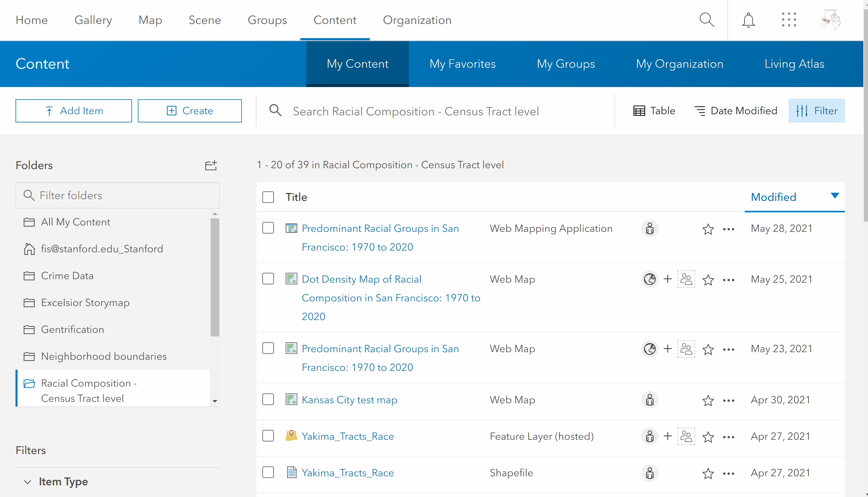This screenshot has width=868, height=497.
Task: Open the Kansas City test map link
Action: [x=349, y=400]
